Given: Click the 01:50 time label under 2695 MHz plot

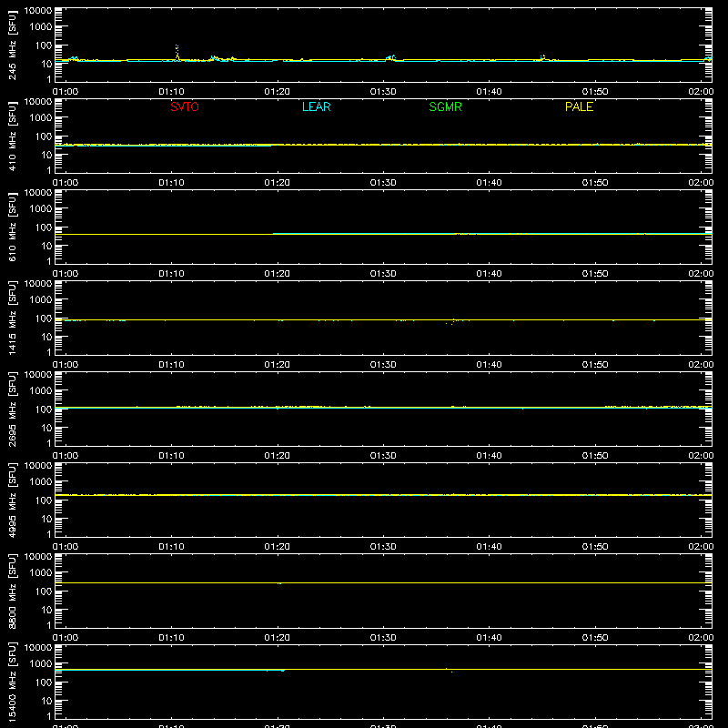Looking at the screenshot, I should [x=595, y=456].
